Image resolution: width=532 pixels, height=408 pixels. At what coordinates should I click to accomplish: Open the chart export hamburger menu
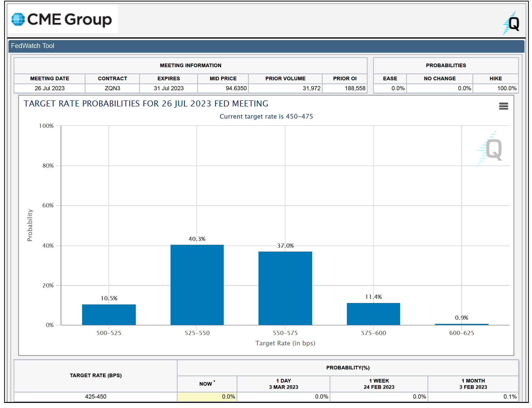tap(504, 106)
